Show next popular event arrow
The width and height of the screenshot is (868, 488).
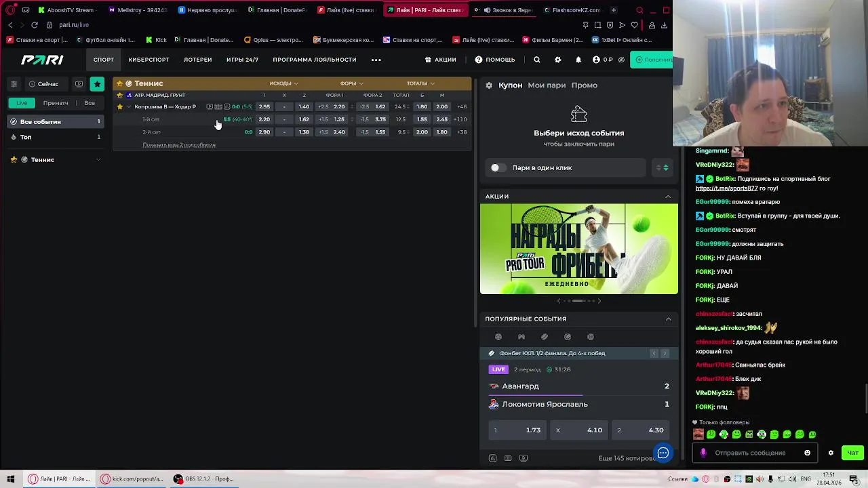coord(665,354)
